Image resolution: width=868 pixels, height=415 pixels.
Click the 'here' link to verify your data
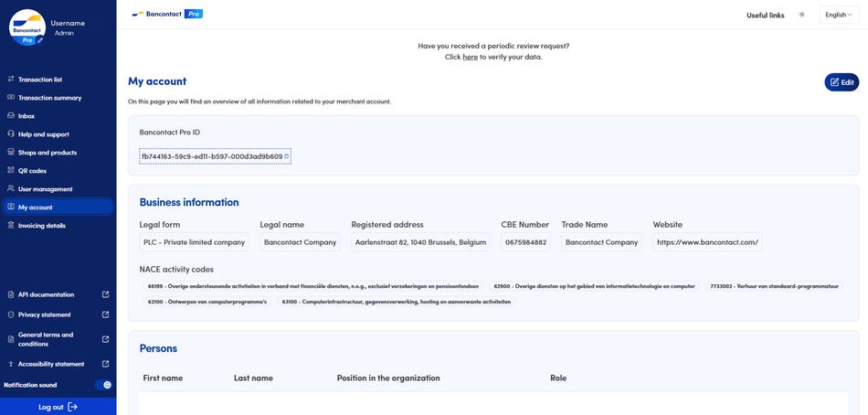(470, 57)
